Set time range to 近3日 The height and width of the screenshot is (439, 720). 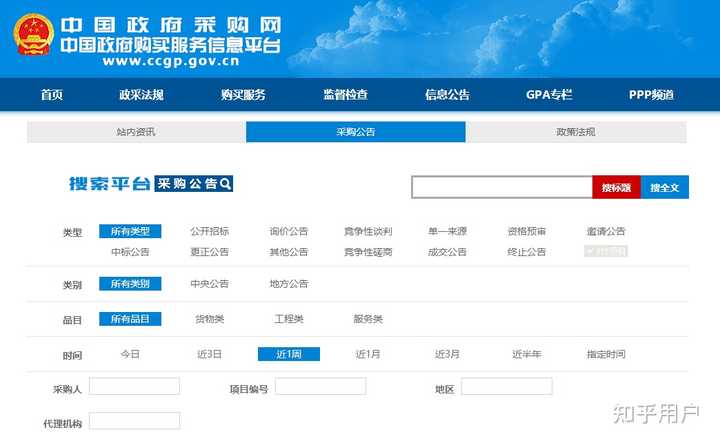tap(209, 354)
